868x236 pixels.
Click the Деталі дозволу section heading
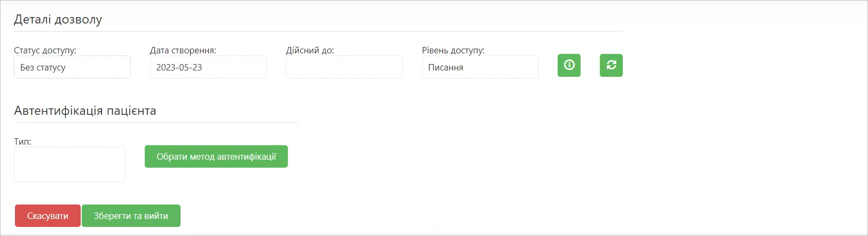pyautogui.click(x=58, y=20)
